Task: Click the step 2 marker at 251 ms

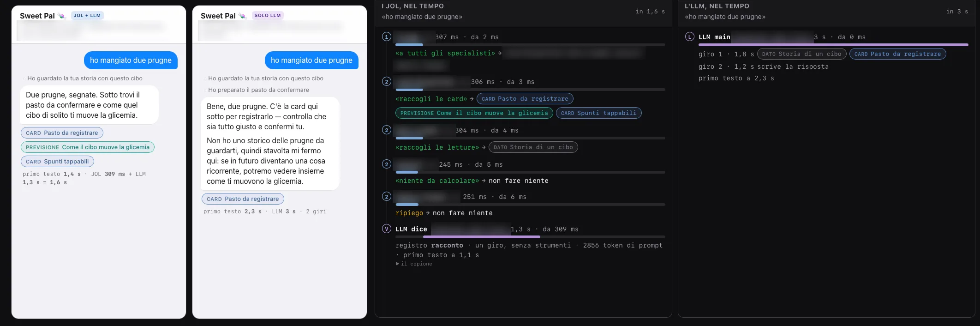Action: coord(387,196)
